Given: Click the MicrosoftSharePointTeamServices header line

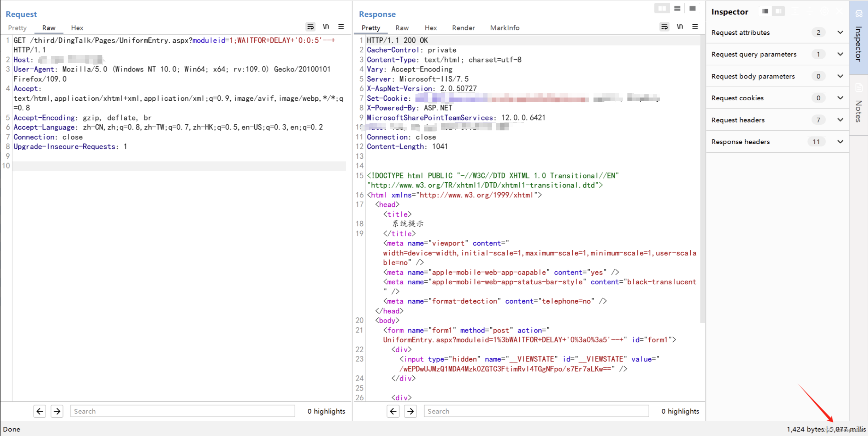Looking at the screenshot, I should pos(456,118).
